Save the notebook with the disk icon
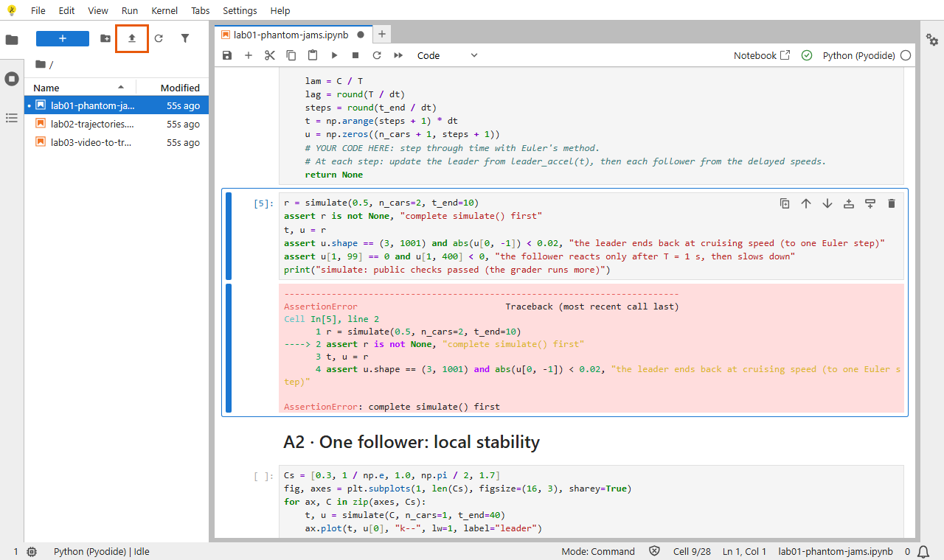 click(x=227, y=55)
